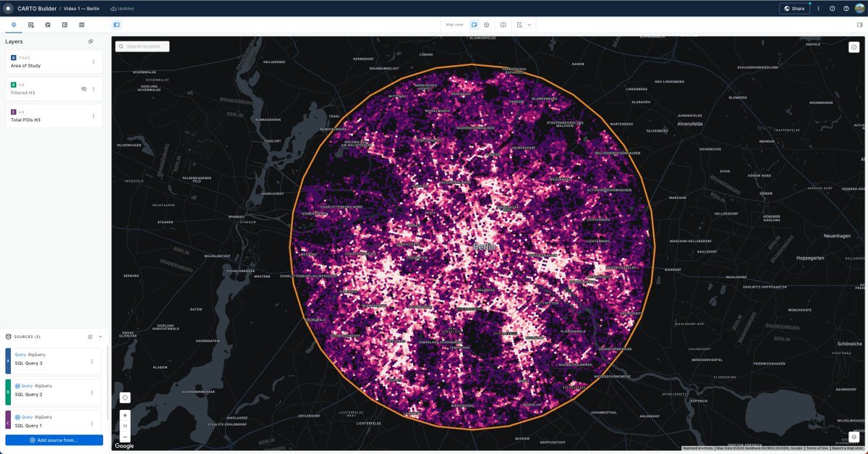Click the CARTO logo home icon

tap(8, 8)
